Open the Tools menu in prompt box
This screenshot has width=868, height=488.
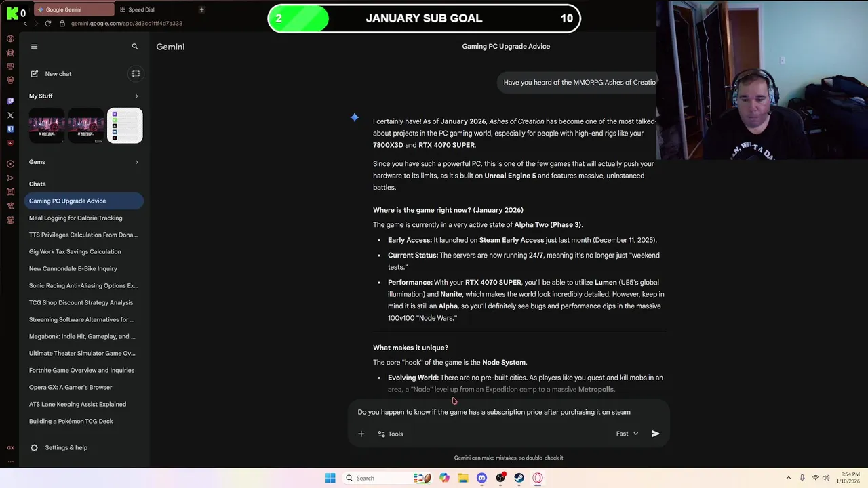pyautogui.click(x=391, y=434)
